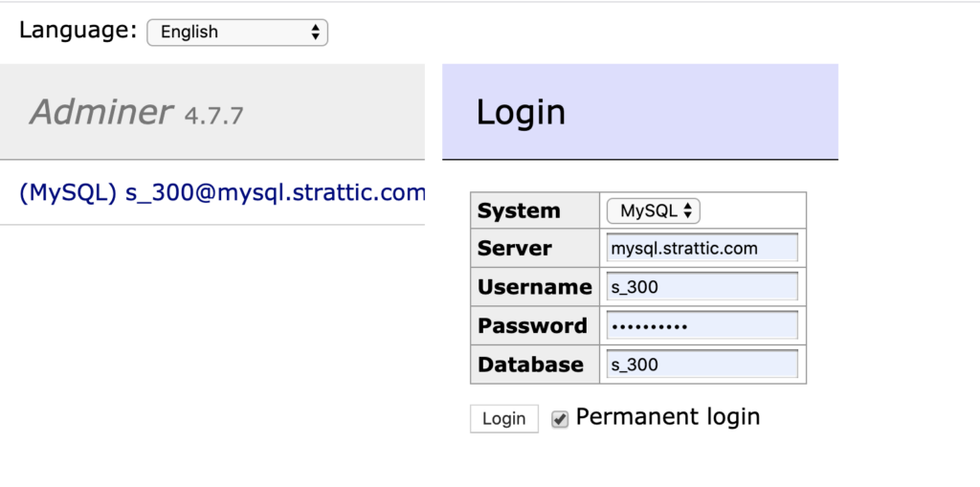Click the Username row label
The height and width of the screenshot is (487, 980).
[x=534, y=287]
